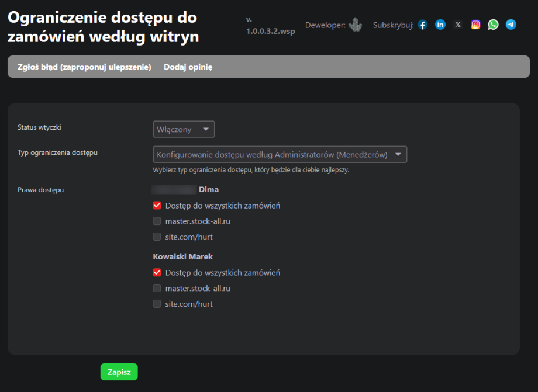
Task: Click the version number 1.0.0.3.2.wsp text
Action: [270, 32]
